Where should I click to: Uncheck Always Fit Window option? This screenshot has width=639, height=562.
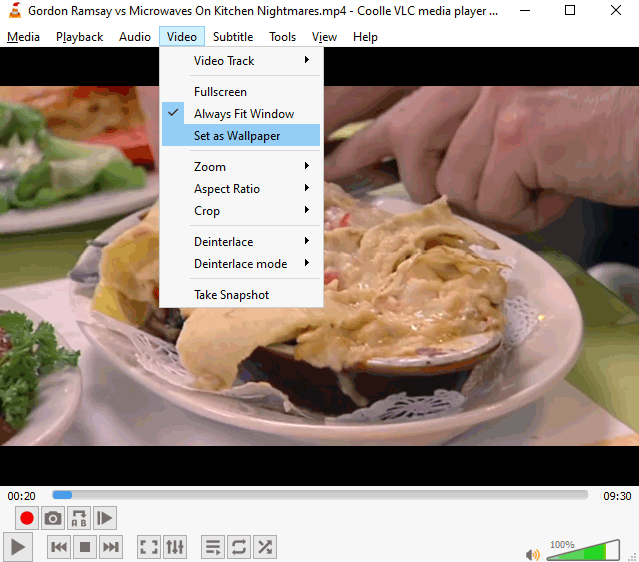(243, 114)
